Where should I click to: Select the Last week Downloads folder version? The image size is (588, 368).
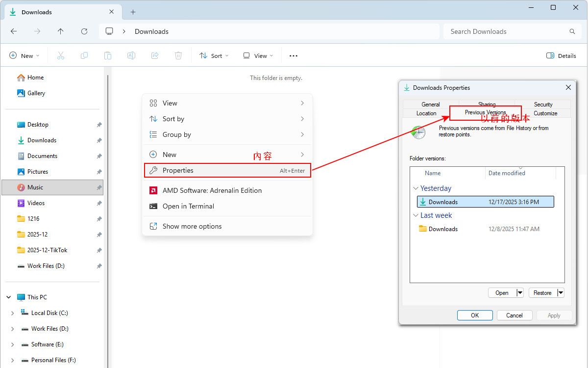click(x=443, y=229)
